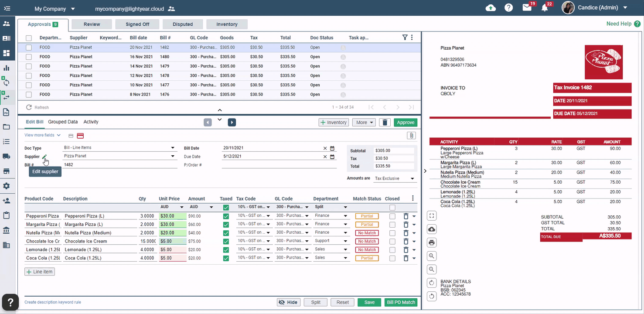Go to previous bill arrow
Viewport: 644px width, 314px height.
pyautogui.click(x=208, y=123)
